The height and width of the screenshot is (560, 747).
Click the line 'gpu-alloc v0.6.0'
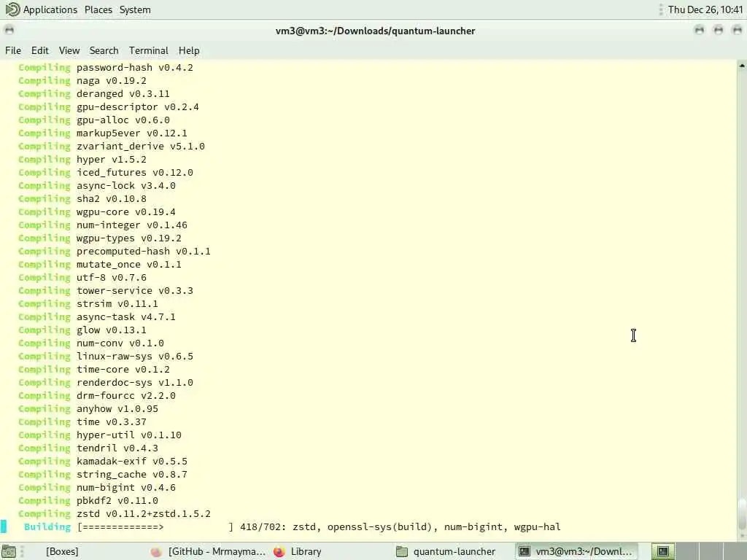tap(123, 120)
